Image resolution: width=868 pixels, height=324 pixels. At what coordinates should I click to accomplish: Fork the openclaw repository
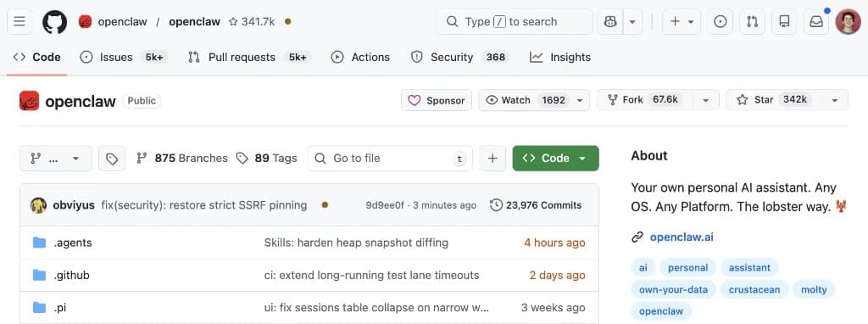point(645,100)
